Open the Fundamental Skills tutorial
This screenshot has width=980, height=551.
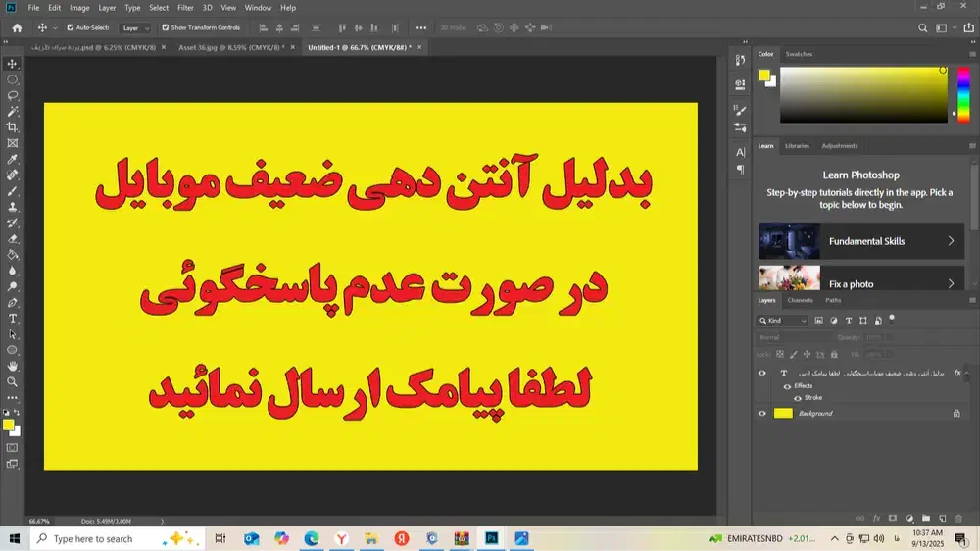(860, 241)
